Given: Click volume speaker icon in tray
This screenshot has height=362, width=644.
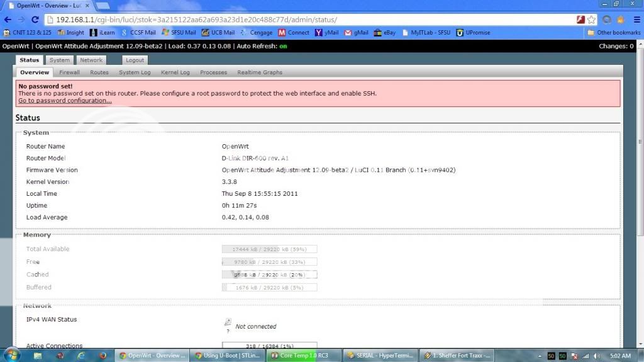Looking at the screenshot, I should 597,356.
